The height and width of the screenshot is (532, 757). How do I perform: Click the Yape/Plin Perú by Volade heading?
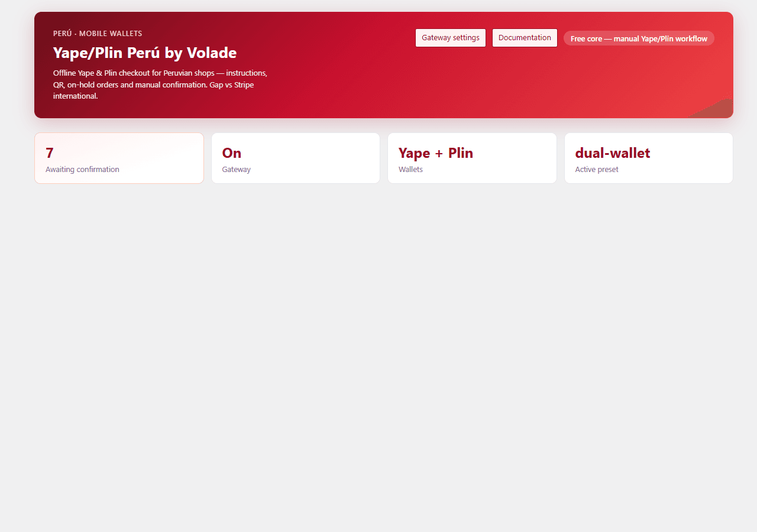tap(145, 53)
